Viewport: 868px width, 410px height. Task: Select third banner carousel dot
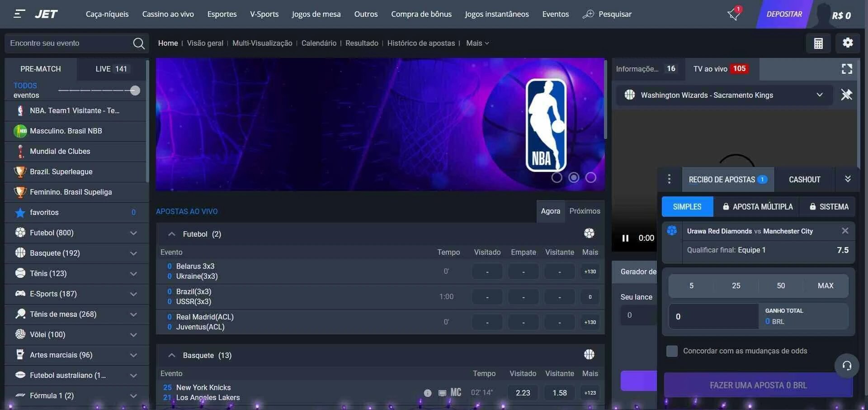(x=591, y=177)
